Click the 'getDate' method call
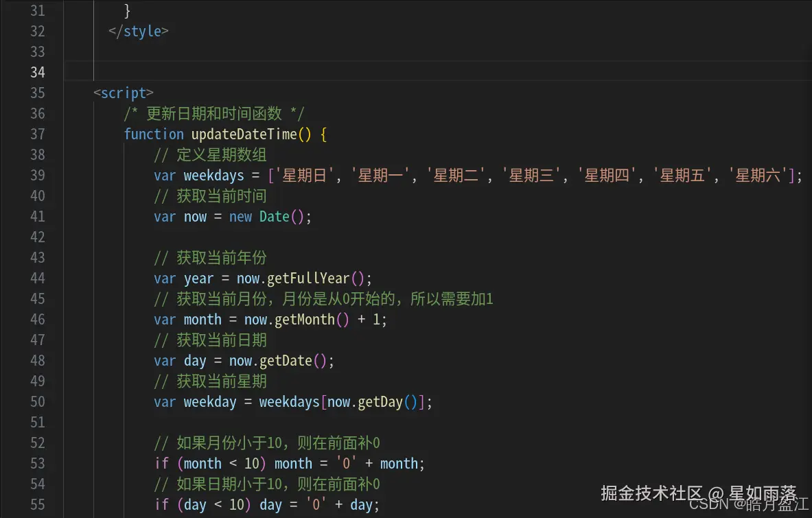This screenshot has width=812, height=518. tap(286, 361)
